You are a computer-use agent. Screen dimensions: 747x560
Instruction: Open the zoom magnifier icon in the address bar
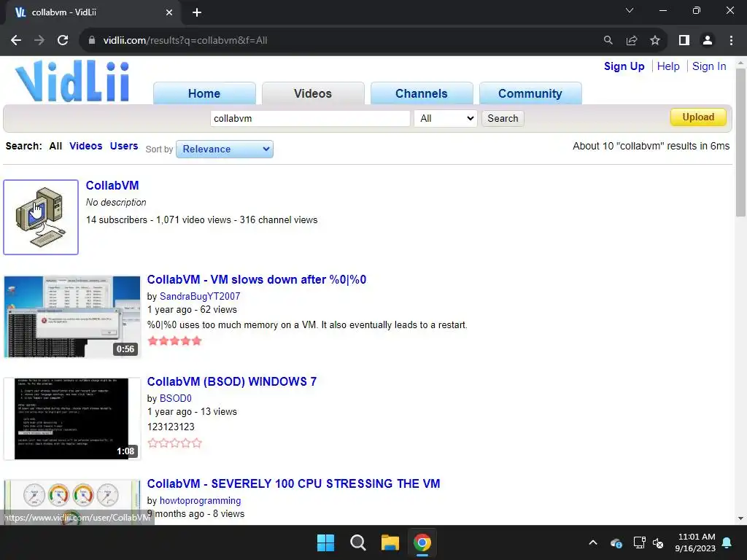point(608,41)
